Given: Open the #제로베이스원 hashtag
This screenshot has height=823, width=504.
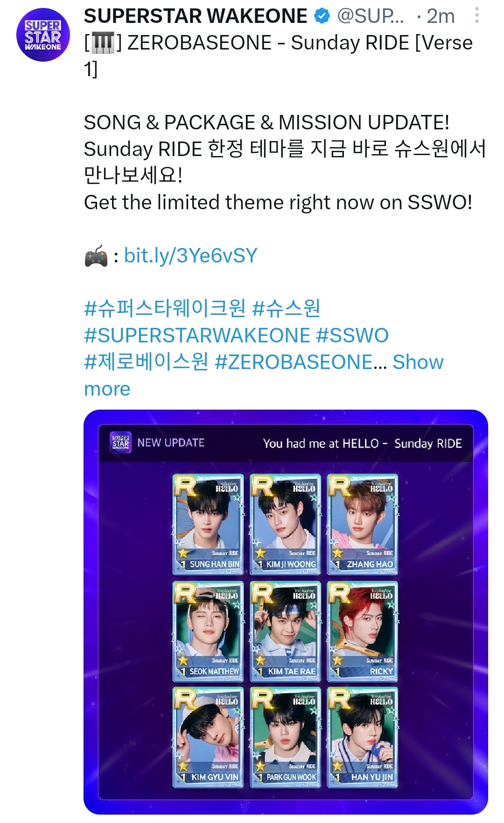Looking at the screenshot, I should [146, 362].
